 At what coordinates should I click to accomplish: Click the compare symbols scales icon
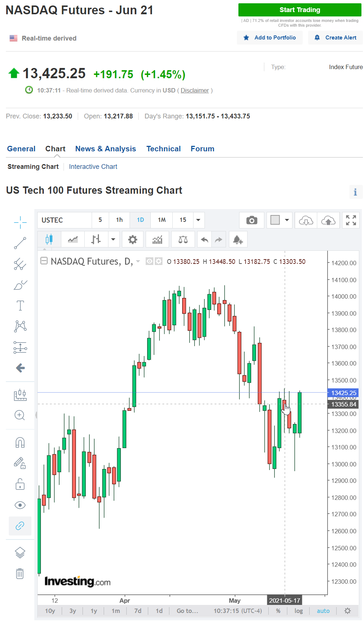point(183,240)
